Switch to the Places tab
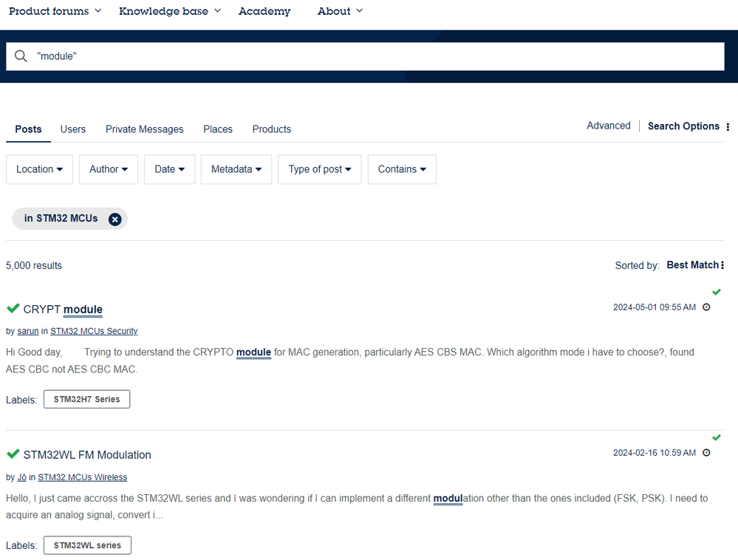 pyautogui.click(x=218, y=129)
